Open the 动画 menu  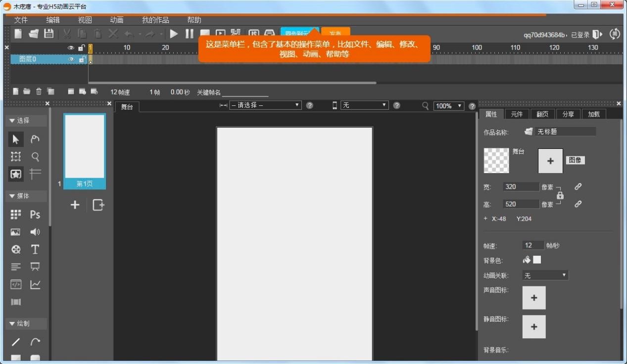(x=116, y=20)
